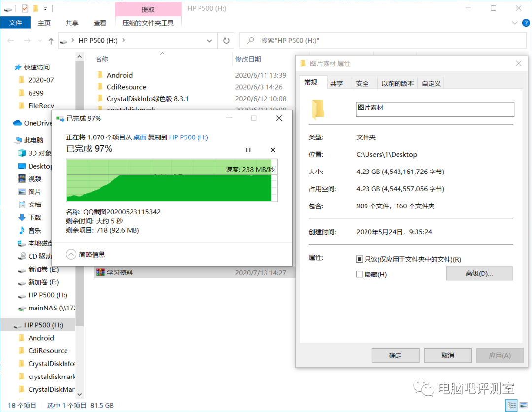
Task: Open quick access toolbar customize dropdown
Action: click(45, 9)
